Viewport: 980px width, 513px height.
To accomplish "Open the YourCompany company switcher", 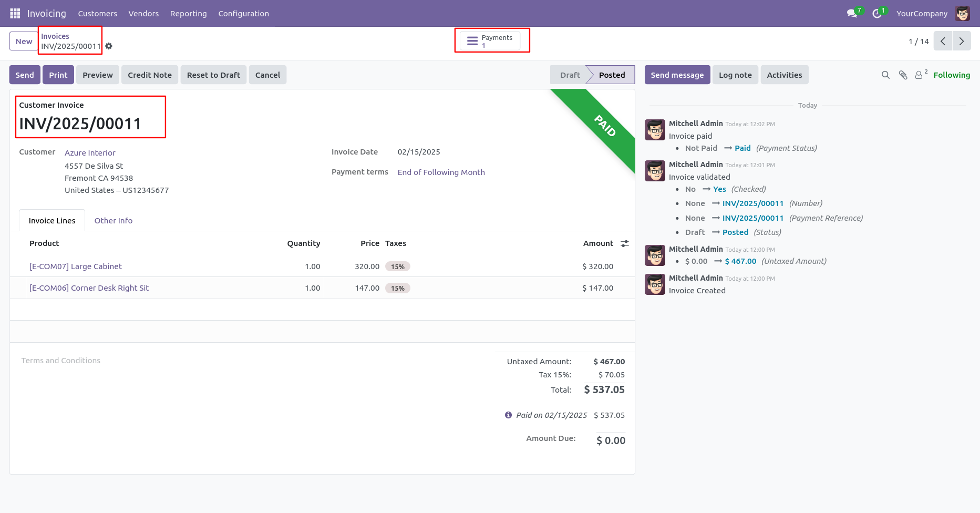I will 922,13.
